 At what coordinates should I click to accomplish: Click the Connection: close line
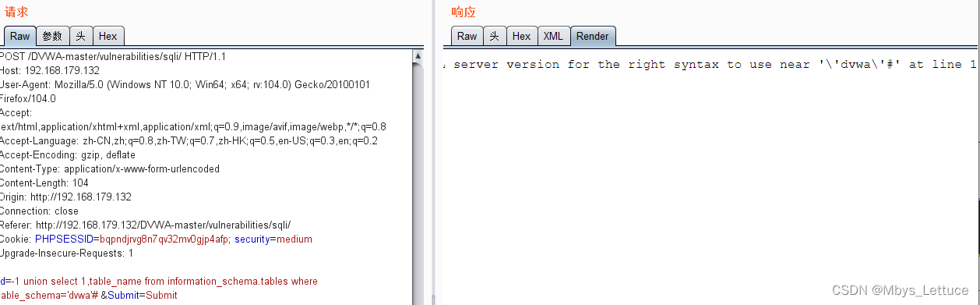[x=39, y=211]
